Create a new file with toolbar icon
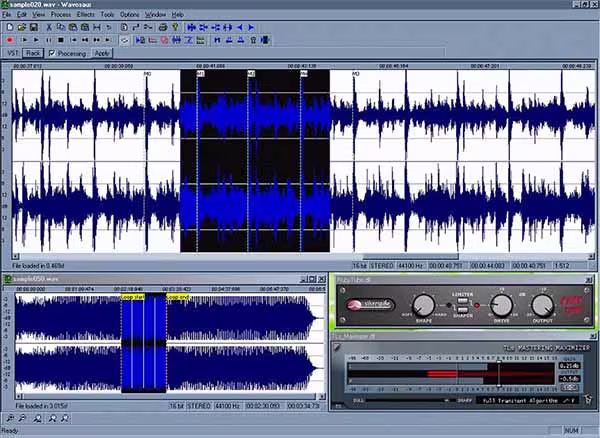600x438 pixels. [10, 27]
